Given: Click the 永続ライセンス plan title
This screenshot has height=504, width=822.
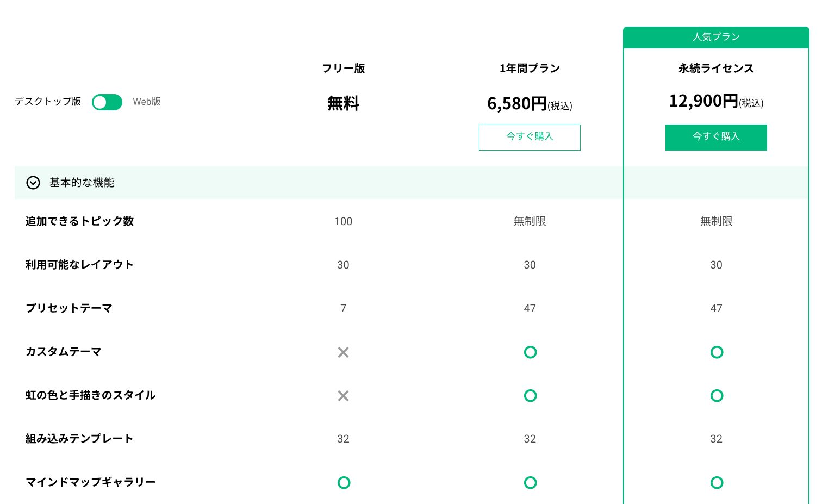Looking at the screenshot, I should coord(716,69).
